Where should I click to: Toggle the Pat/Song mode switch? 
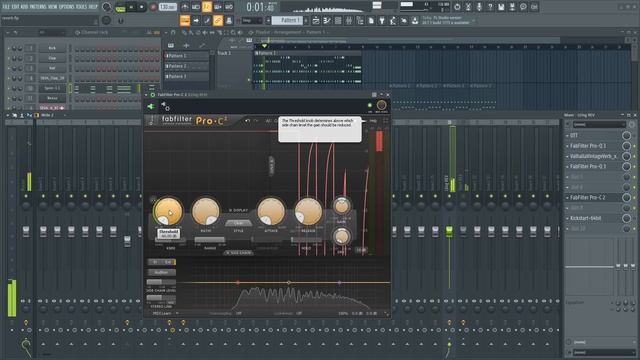tap(120, 7)
